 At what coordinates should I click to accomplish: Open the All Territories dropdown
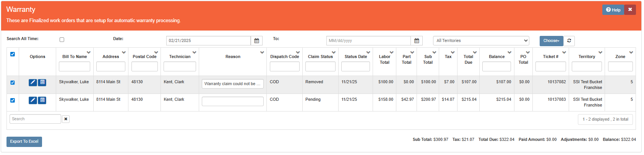tap(481, 41)
